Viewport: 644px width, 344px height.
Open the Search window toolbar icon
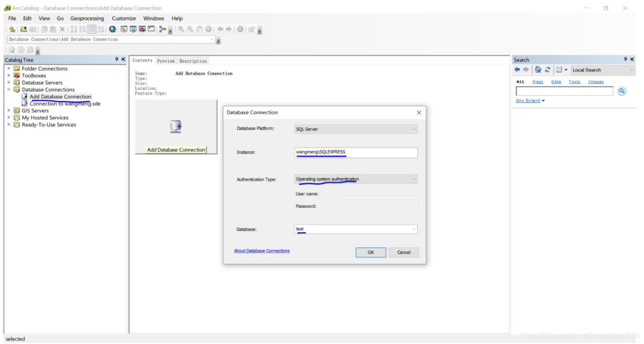pyautogui.click(x=134, y=29)
